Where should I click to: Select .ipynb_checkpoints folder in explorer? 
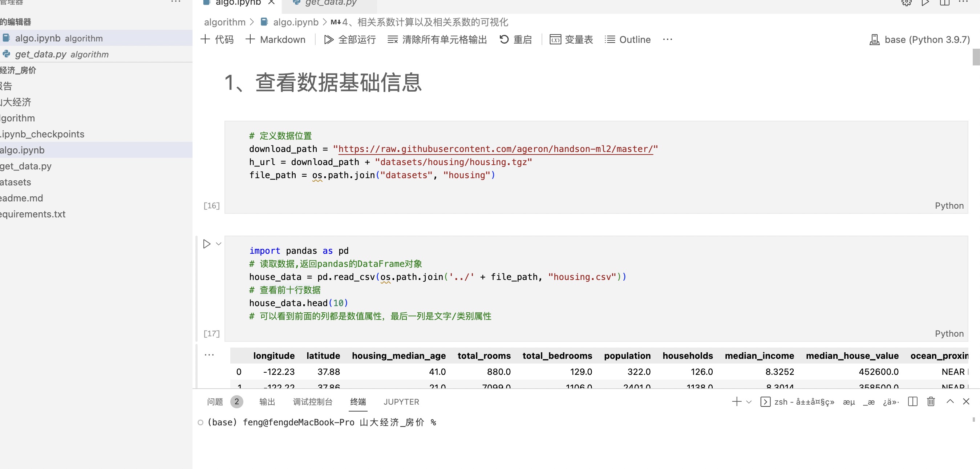pyautogui.click(x=96, y=134)
